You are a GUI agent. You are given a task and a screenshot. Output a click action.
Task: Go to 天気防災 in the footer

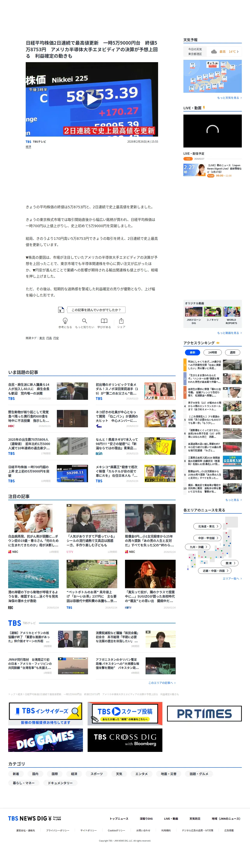(195, 819)
